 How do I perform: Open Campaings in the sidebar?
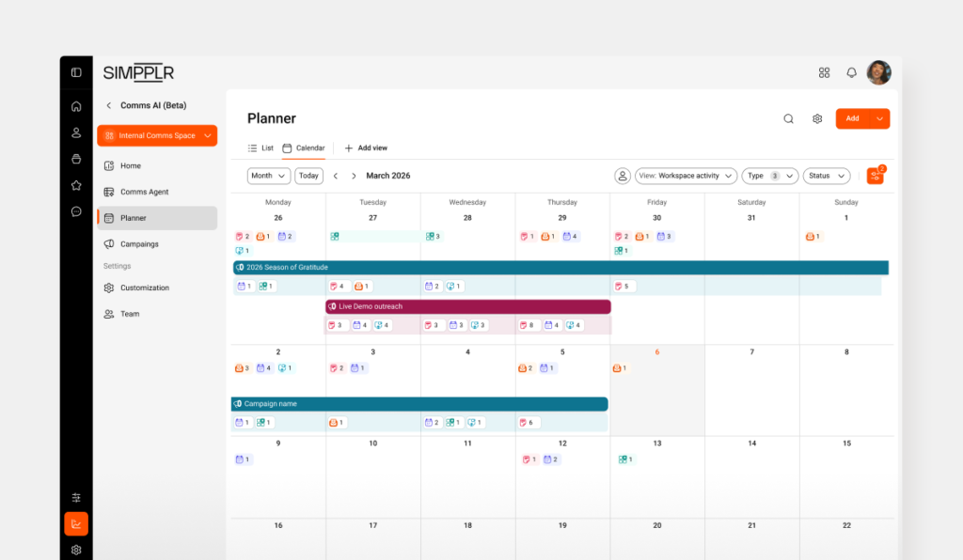coord(157,244)
